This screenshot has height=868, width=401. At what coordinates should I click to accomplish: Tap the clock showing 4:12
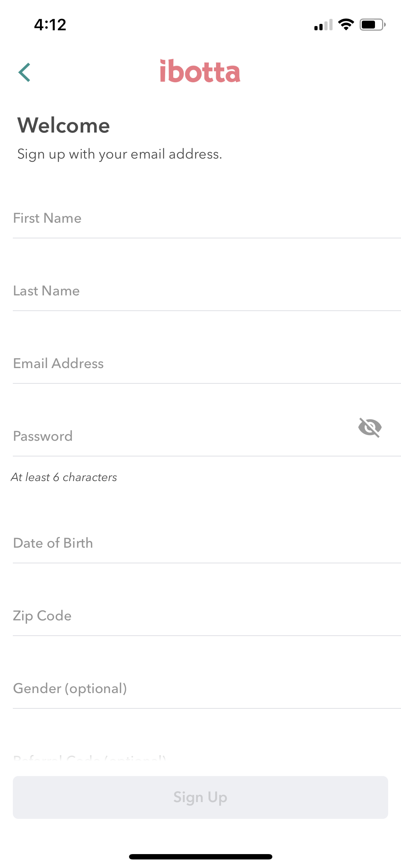coord(50,24)
